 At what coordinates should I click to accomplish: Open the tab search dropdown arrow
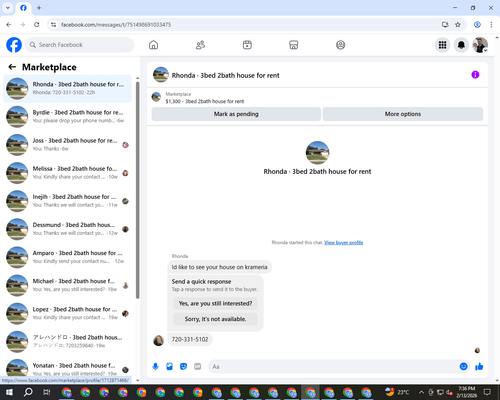pos(8,8)
